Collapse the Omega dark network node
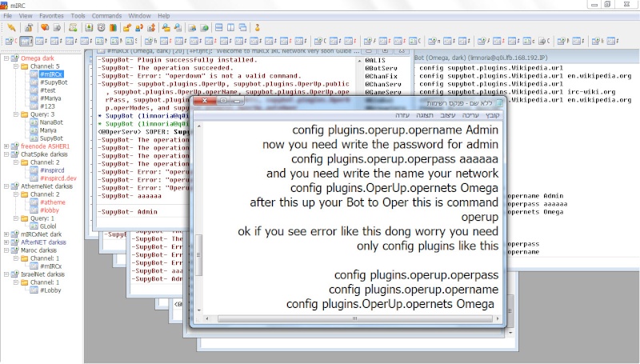 click(x=6, y=58)
